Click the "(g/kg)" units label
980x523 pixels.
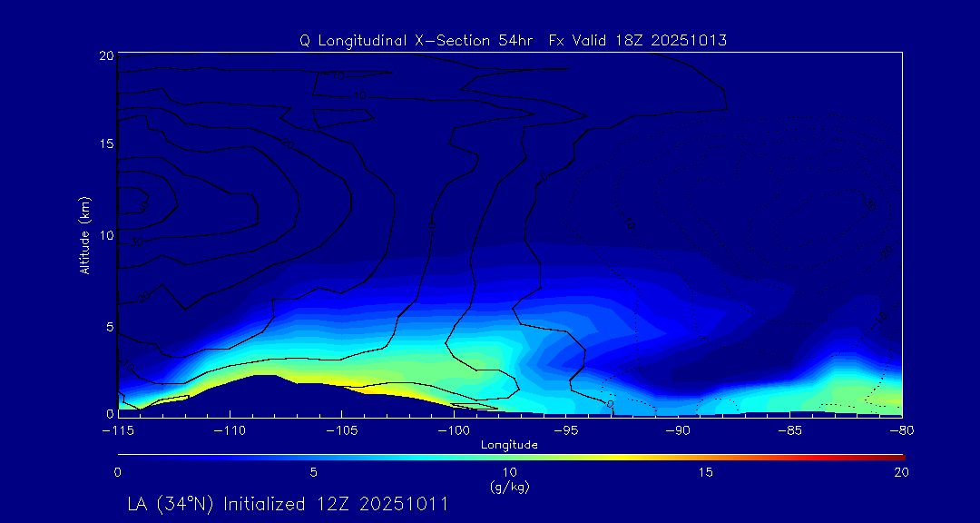(510, 487)
